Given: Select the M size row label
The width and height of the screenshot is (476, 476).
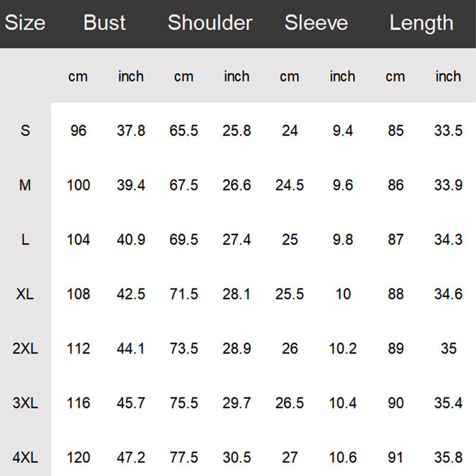Looking at the screenshot, I should click(25, 185).
